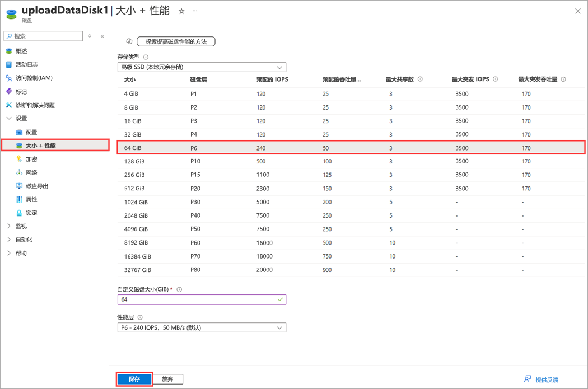Select the 2048 GiB P40 row
Screen dimensions: 588x389
pyautogui.click(x=351, y=215)
